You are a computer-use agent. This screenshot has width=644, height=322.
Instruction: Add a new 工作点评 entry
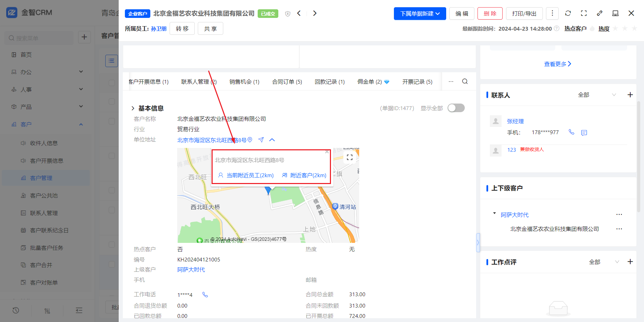tap(630, 262)
